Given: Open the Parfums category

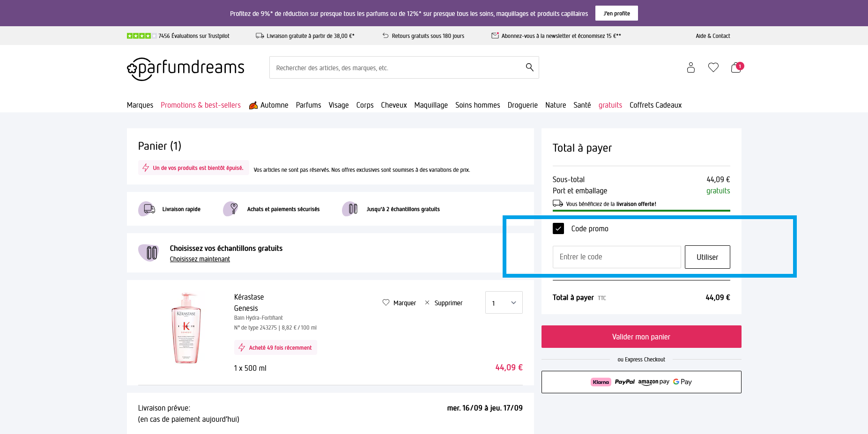Looking at the screenshot, I should tap(309, 105).
